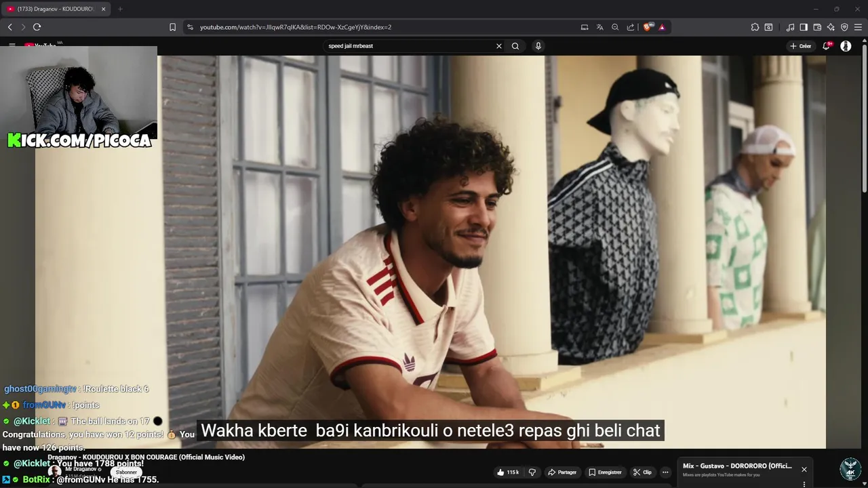
Task: Toggle the browser sidebar panel
Action: [804, 27]
